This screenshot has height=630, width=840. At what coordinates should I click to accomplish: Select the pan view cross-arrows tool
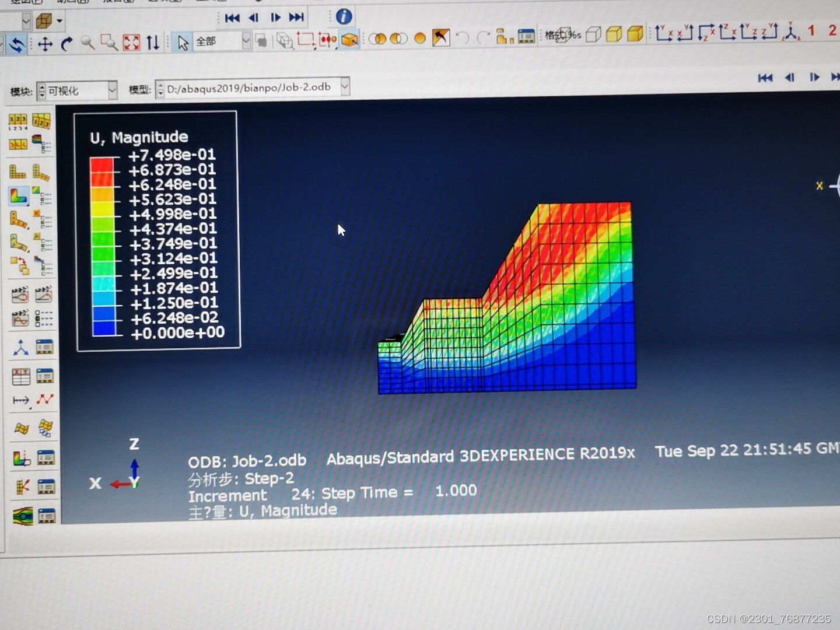coord(45,44)
